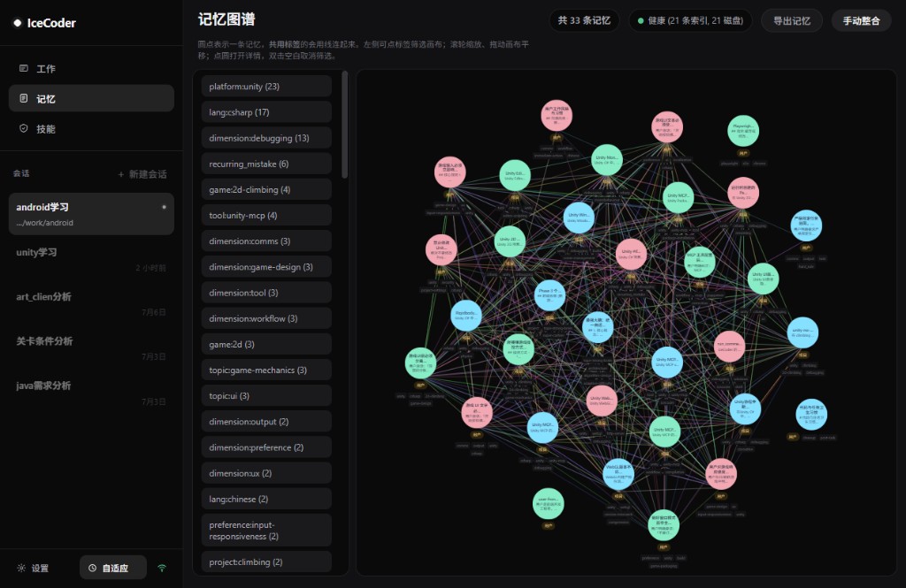The width and height of the screenshot is (906, 588).
Task: Click the 记忆图谱 page title
Action: [x=226, y=19]
